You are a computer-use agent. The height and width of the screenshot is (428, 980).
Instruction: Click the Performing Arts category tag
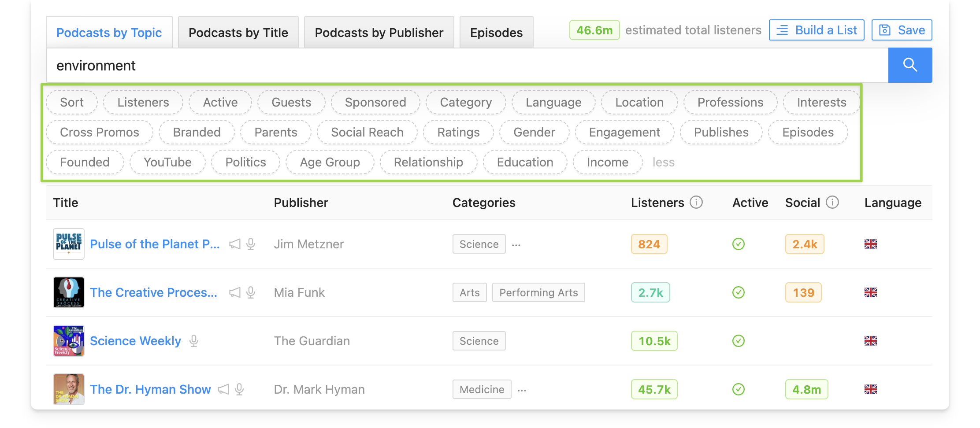[538, 292]
